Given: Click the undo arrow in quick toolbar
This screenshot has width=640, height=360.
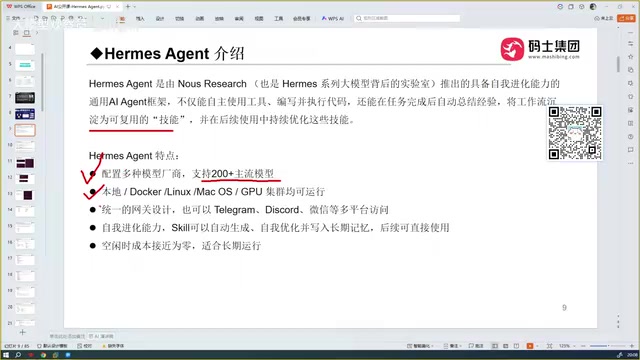Looking at the screenshot, I should tap(81, 18).
